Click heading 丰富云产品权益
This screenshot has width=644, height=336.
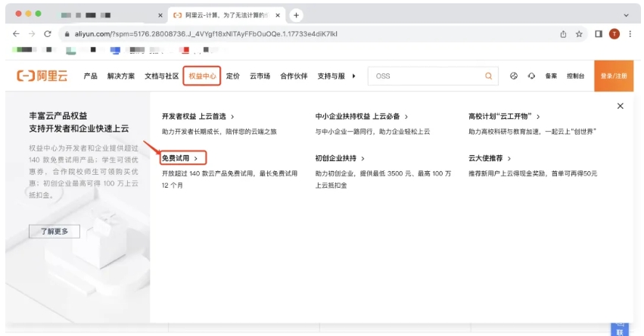pyautogui.click(x=58, y=116)
